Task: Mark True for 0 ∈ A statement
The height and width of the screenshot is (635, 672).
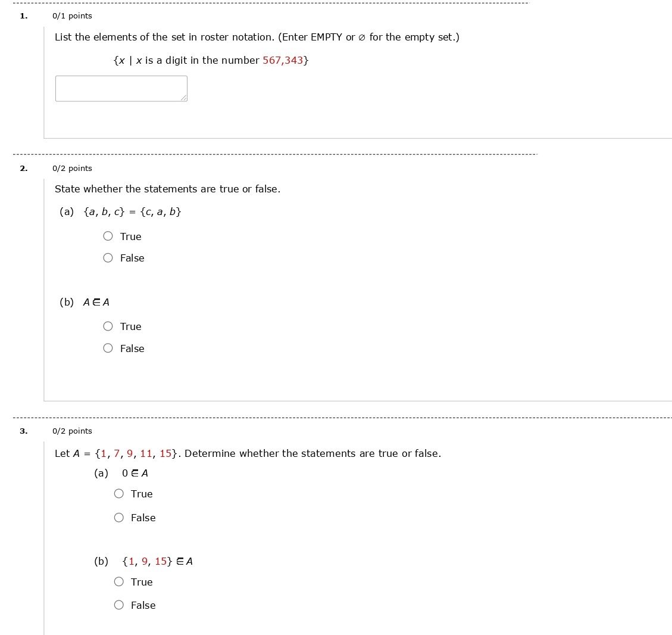Action: 119,494
